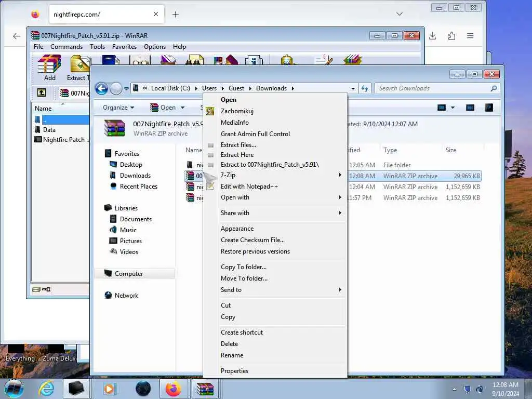Click the Info icon in WinRAR toolbar

point(254,60)
